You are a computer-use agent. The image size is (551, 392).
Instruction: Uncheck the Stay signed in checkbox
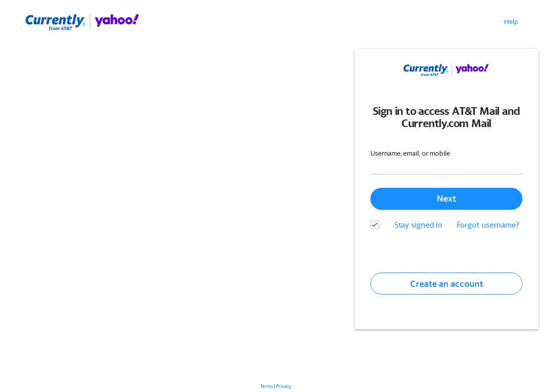[x=374, y=225]
